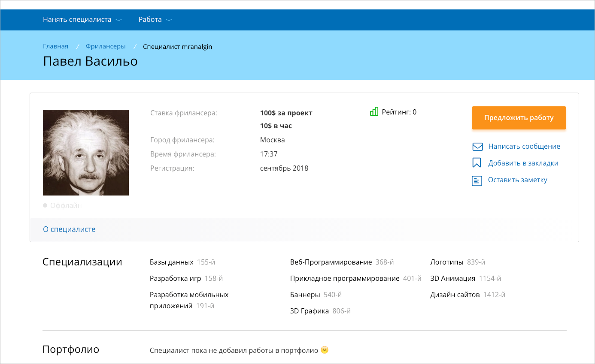Select the Веб-Программирование specialization
The width and height of the screenshot is (595, 364).
coord(331,262)
